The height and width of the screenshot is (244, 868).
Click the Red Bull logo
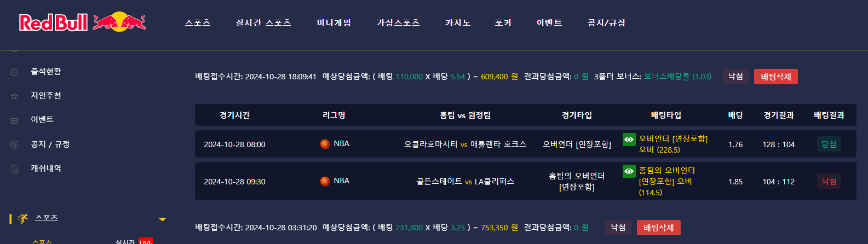point(83,22)
